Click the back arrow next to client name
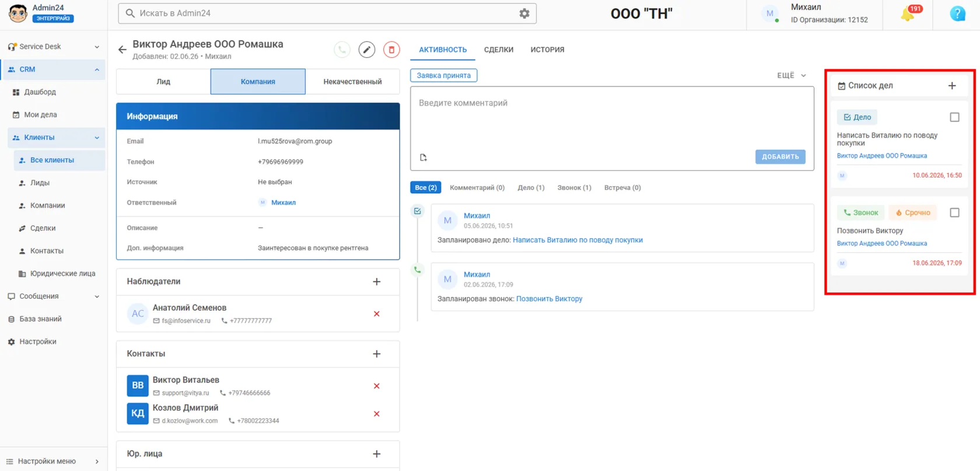Image resolution: width=980 pixels, height=471 pixels. coord(122,50)
